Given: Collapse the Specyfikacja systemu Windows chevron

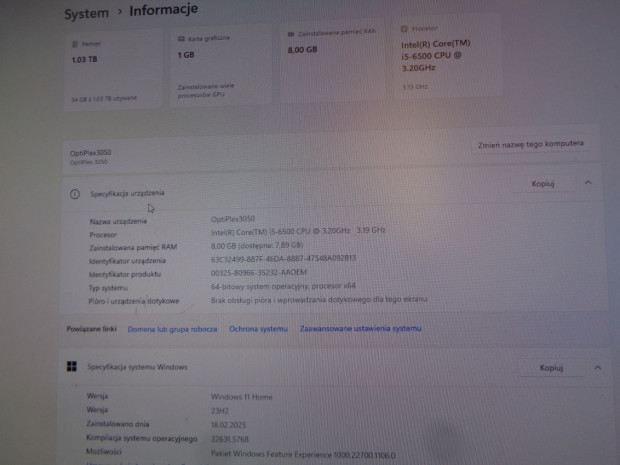Looking at the screenshot, I should coord(597,368).
